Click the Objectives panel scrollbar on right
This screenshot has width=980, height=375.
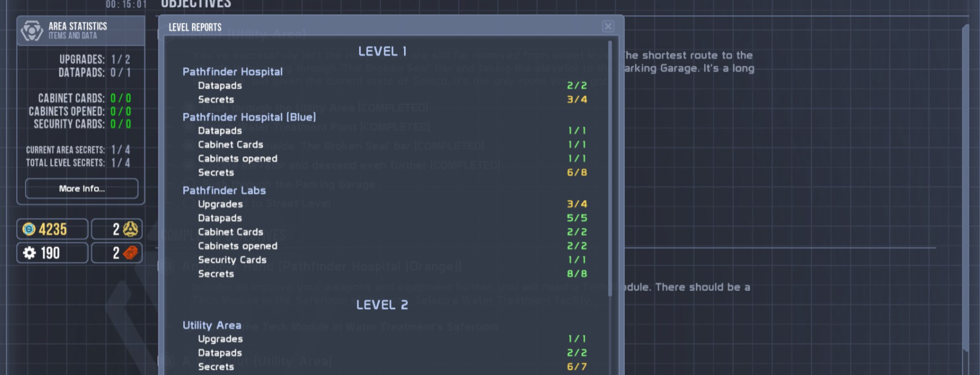click(x=966, y=188)
